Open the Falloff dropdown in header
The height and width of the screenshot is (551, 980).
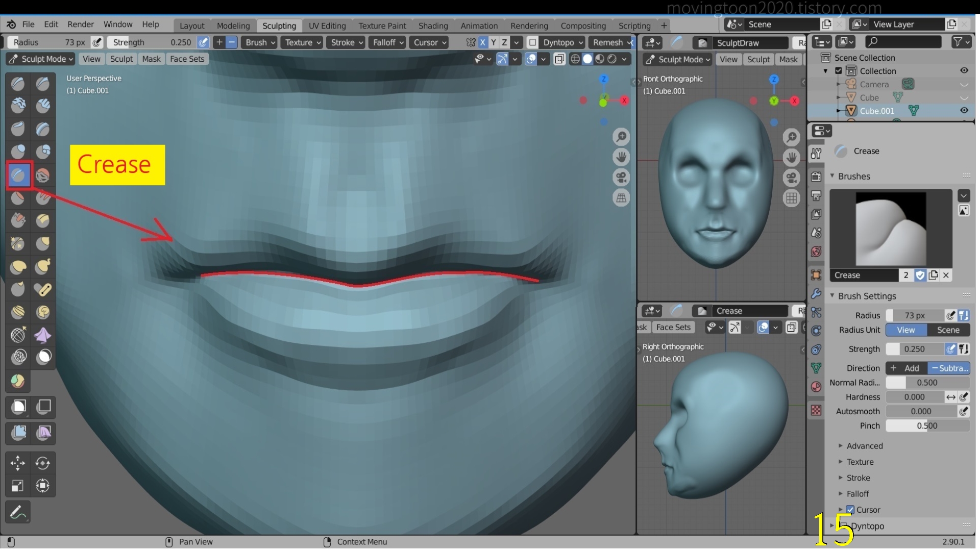(x=387, y=42)
